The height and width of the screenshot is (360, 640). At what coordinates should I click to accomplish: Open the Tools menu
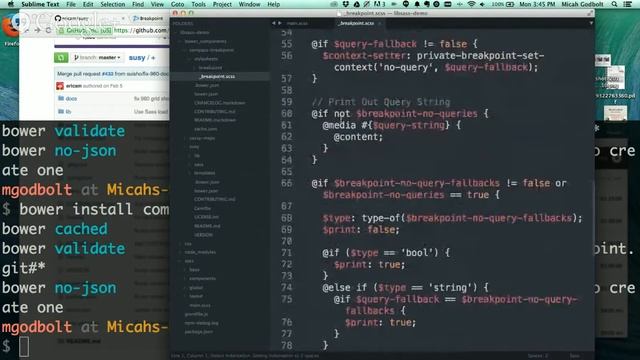[198, 4]
